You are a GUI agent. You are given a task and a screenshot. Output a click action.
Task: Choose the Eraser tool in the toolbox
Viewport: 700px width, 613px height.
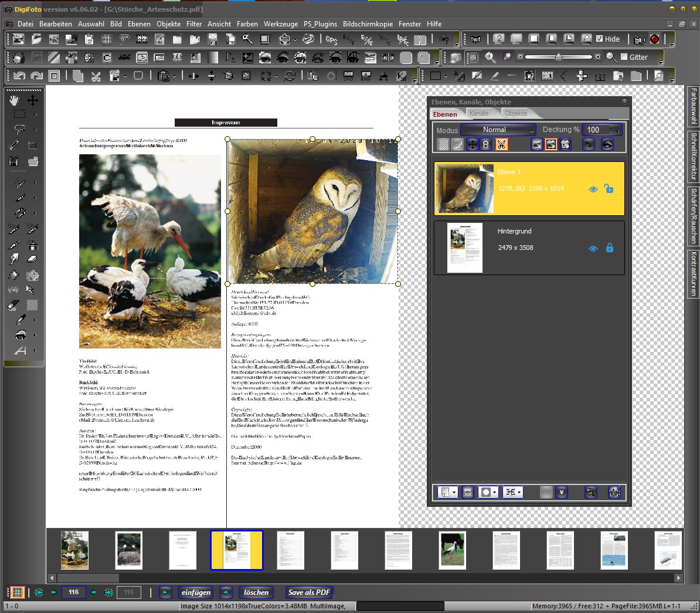pyautogui.click(x=33, y=258)
